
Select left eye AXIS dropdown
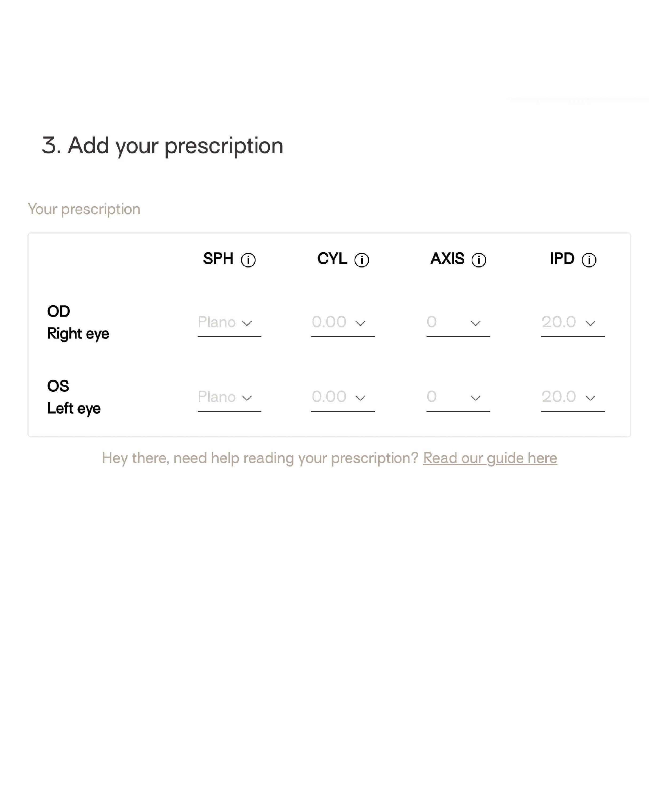pos(458,397)
